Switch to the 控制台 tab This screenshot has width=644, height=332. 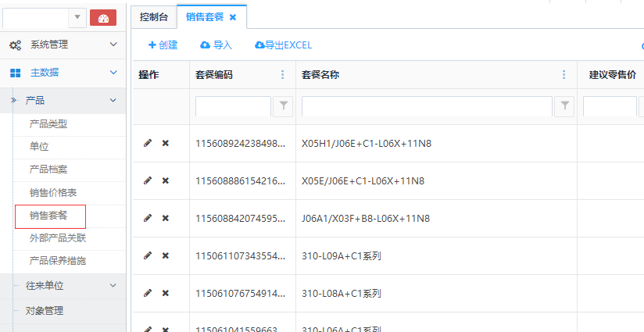pos(153,17)
